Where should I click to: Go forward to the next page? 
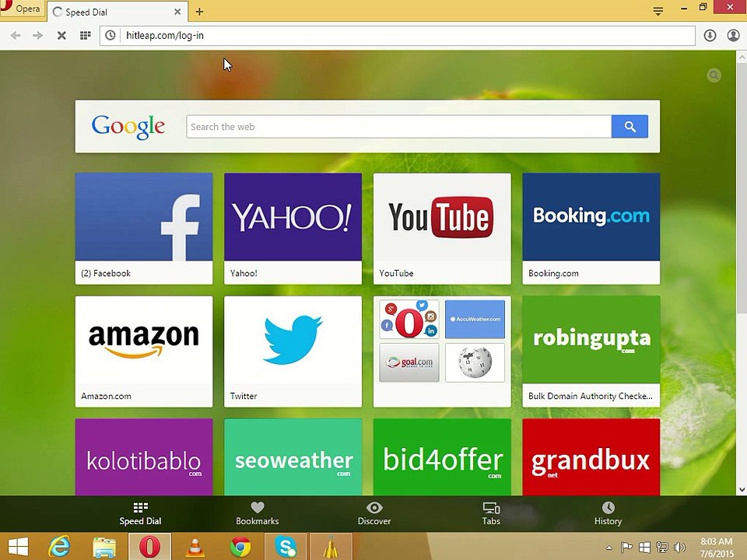pyautogui.click(x=37, y=35)
